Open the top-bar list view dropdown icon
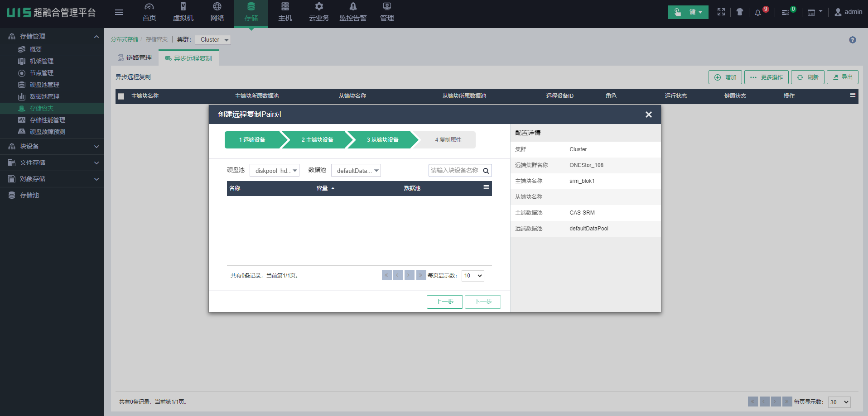868x416 pixels. pyautogui.click(x=815, y=12)
